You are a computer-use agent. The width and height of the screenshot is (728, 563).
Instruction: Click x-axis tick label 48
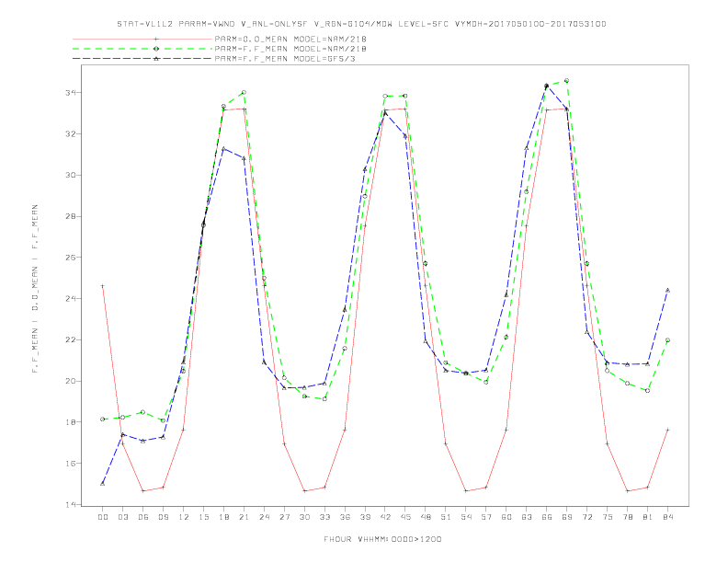pyautogui.click(x=426, y=517)
